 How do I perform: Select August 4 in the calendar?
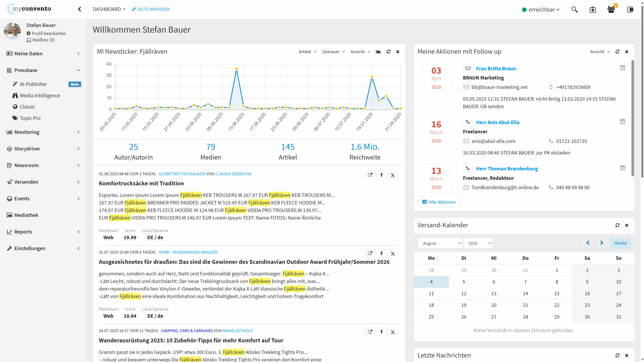point(431,282)
